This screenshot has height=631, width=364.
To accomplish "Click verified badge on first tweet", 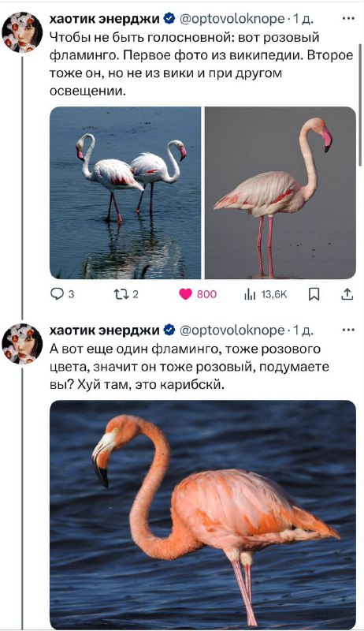I will point(169,18).
